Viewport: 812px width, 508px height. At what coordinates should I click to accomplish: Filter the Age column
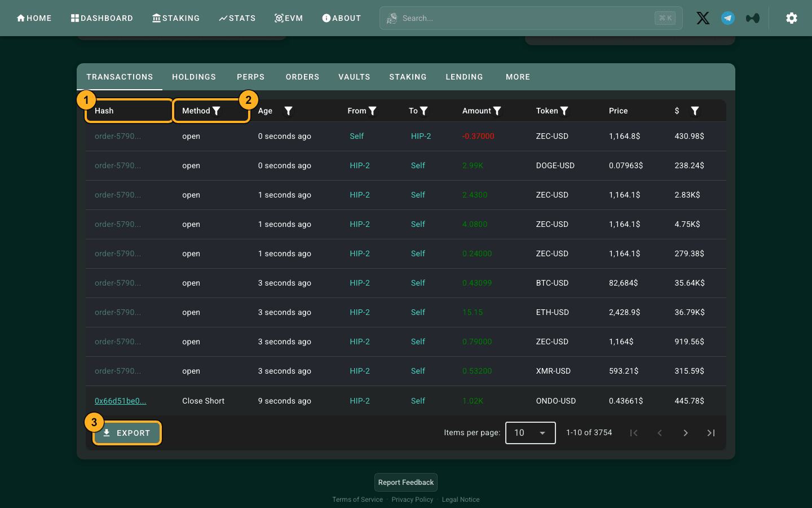[x=288, y=111]
